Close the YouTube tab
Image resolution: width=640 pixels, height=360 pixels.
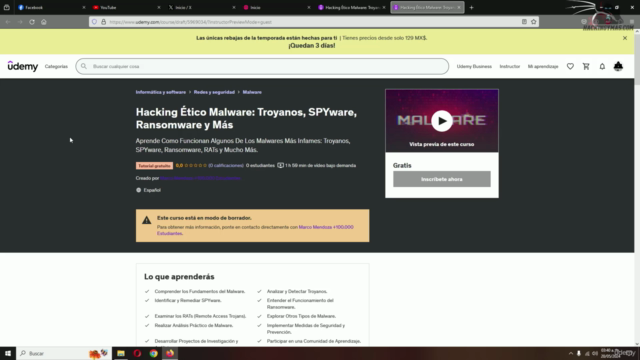[159, 7]
